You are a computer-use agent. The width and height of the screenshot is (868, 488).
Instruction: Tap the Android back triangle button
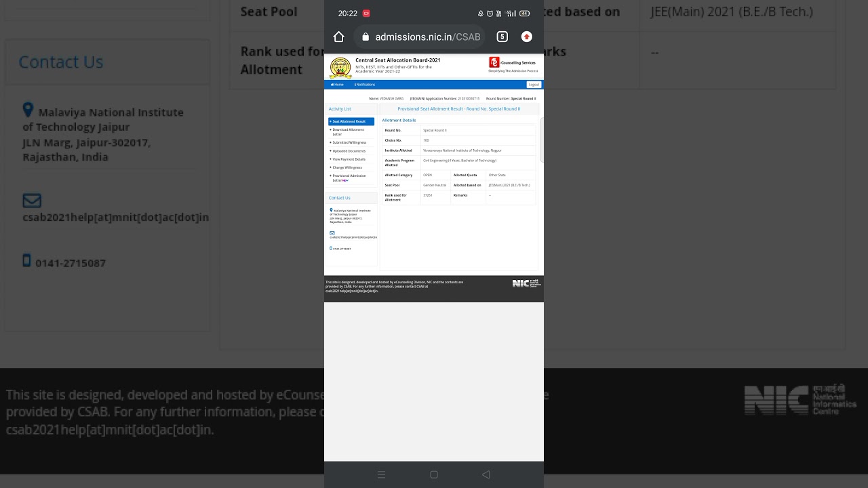pyautogui.click(x=486, y=475)
